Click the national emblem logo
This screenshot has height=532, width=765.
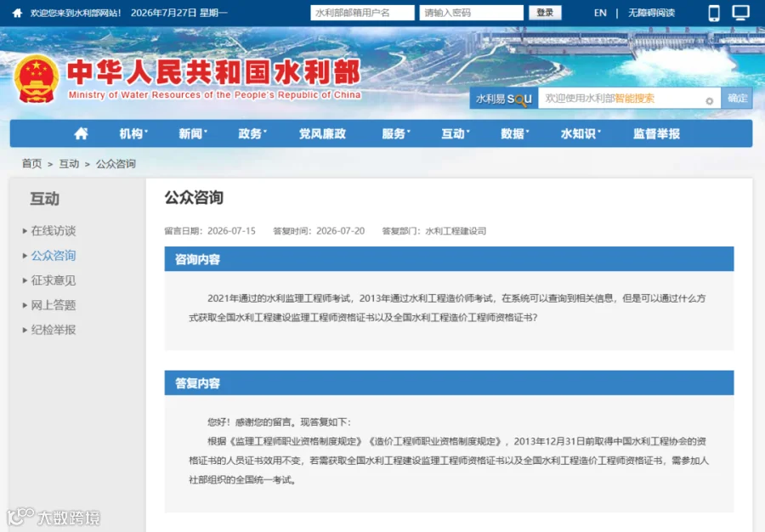pos(36,79)
